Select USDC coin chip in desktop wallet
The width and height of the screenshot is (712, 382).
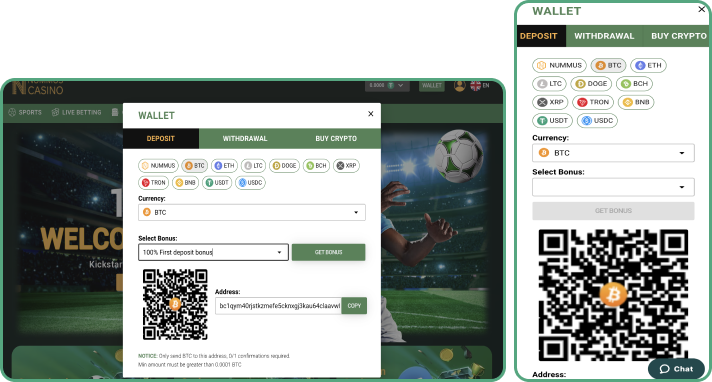250,183
